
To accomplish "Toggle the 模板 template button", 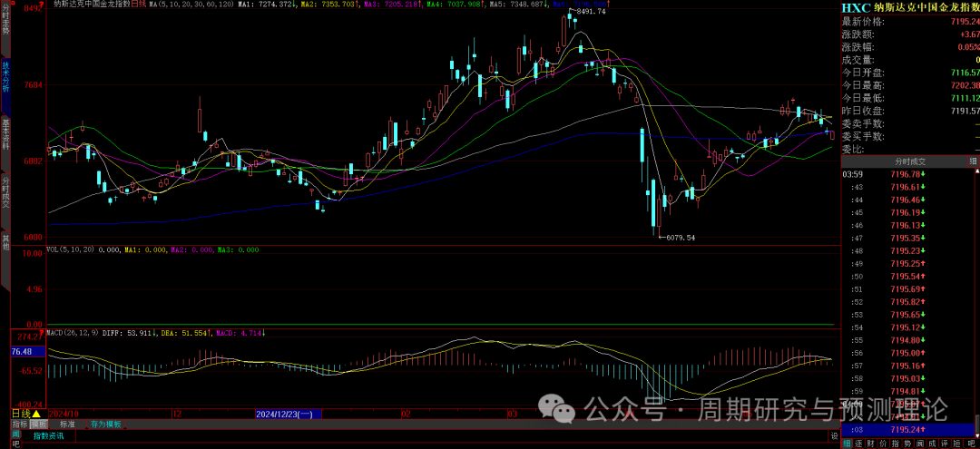I will (39, 424).
